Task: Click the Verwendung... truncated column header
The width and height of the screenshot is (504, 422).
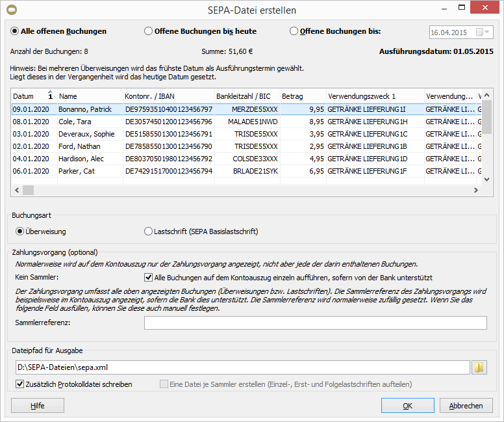Action: 449,96
